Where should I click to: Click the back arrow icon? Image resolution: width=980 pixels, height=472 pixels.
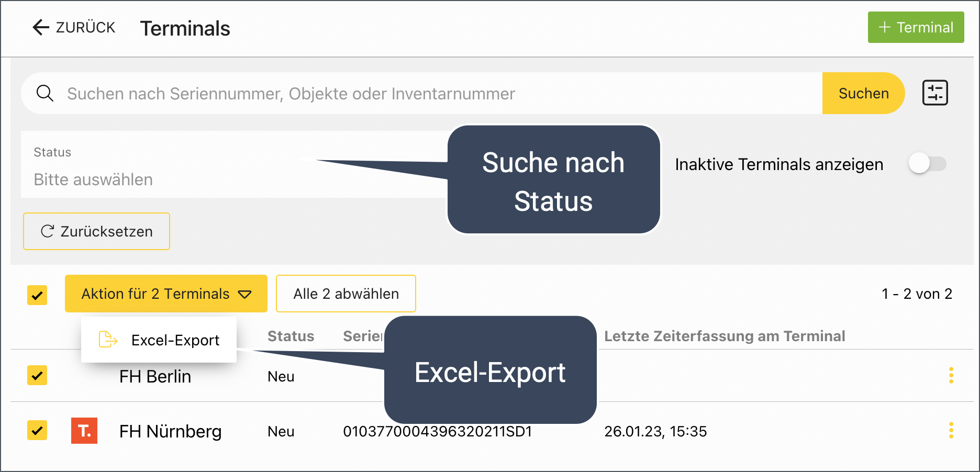pos(41,27)
